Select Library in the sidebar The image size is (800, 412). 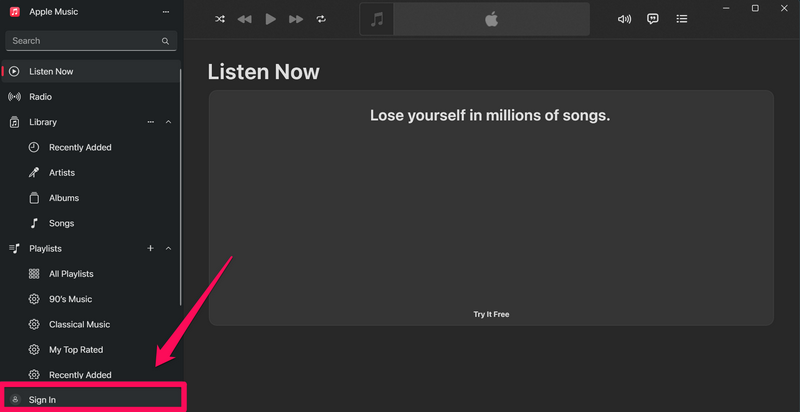pyautogui.click(x=43, y=122)
